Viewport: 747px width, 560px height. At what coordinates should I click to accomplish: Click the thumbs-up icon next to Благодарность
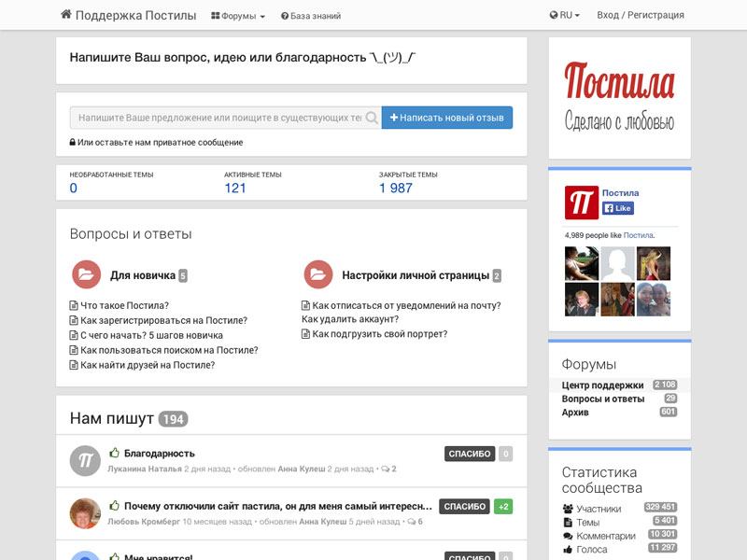click(x=114, y=453)
